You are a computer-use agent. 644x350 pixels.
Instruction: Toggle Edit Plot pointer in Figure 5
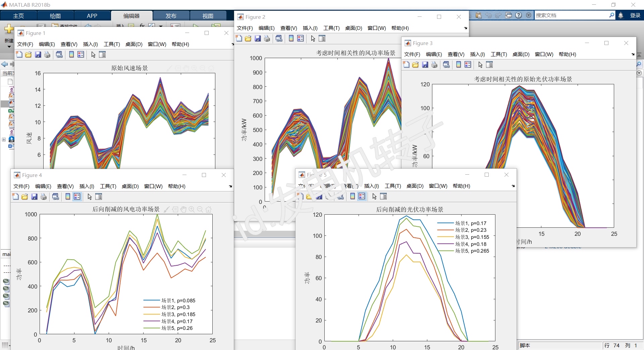tap(374, 196)
